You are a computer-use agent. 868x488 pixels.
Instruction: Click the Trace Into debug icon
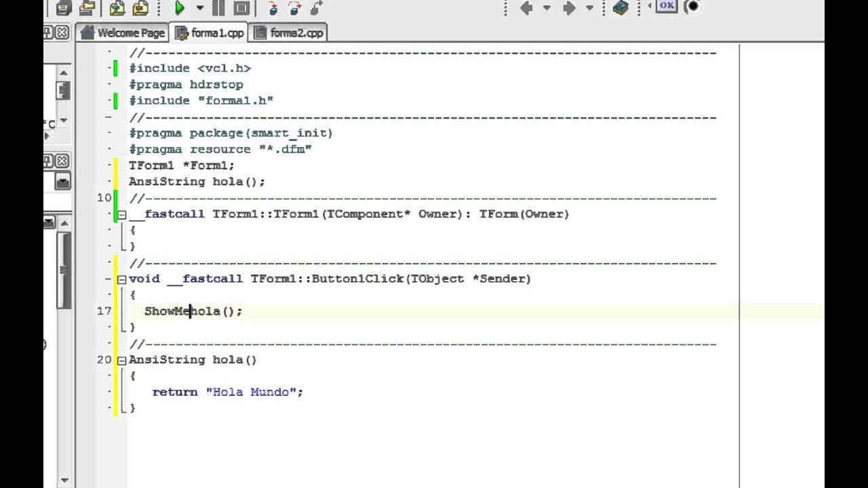coord(273,8)
